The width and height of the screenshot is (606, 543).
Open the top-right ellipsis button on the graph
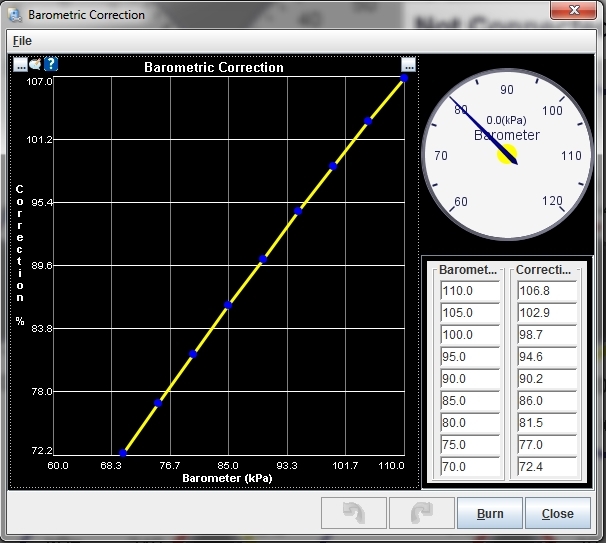[408, 66]
